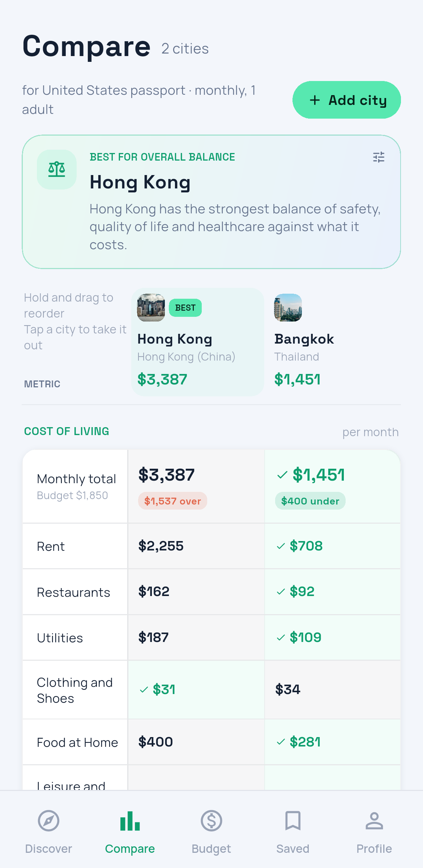
Task: Tap the Bangkok city thumbnail
Action: tap(288, 308)
